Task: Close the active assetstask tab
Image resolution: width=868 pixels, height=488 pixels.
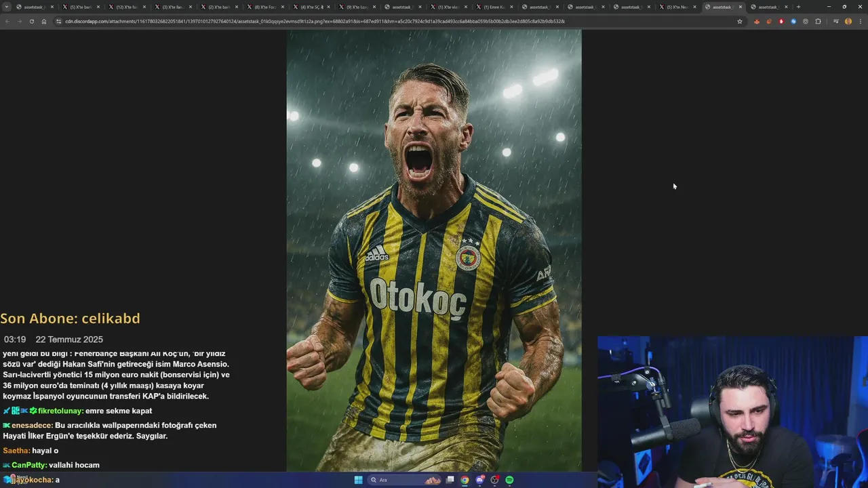Action: click(740, 7)
